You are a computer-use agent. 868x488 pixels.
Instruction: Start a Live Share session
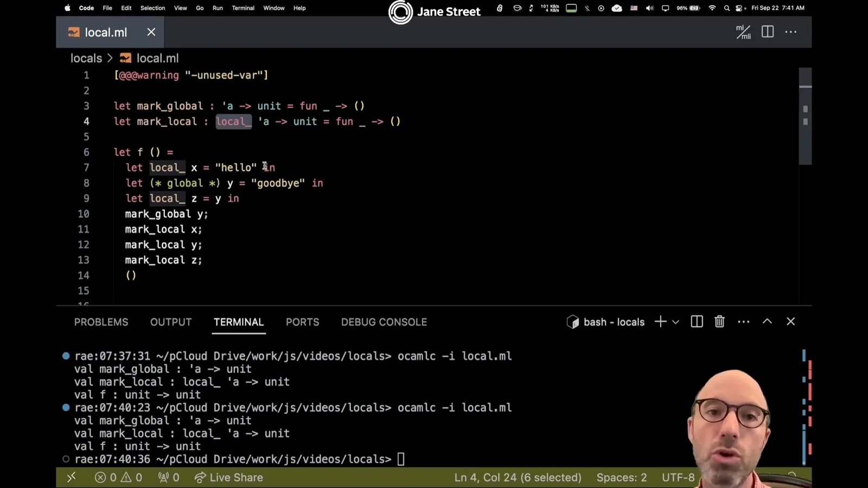pyautogui.click(x=228, y=478)
